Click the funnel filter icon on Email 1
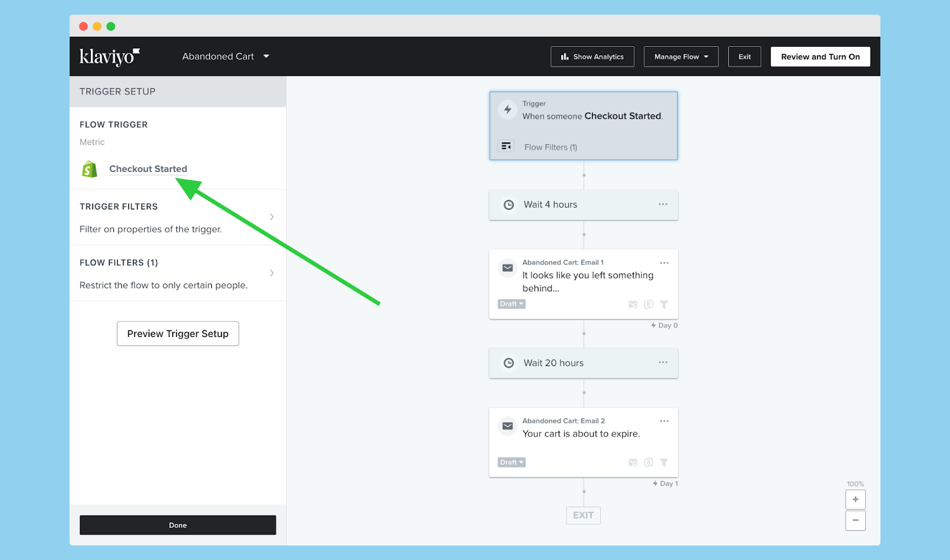This screenshot has width=950, height=560. [664, 304]
